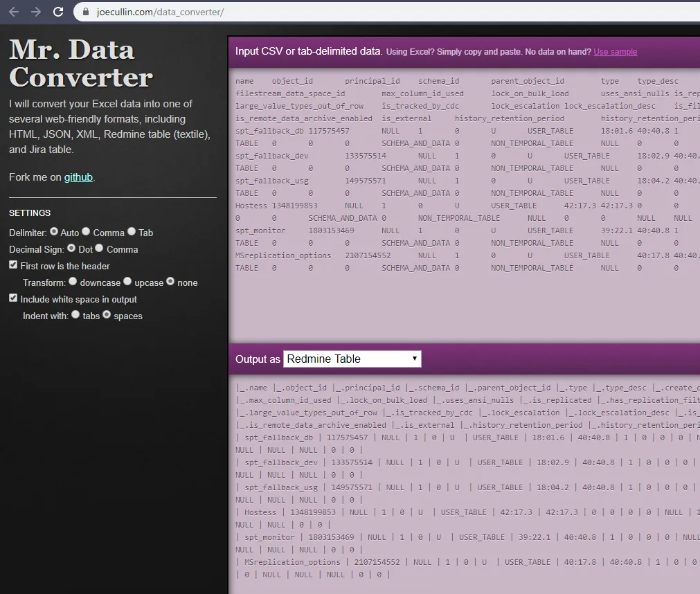This screenshot has width=700, height=594.
Task: Click the padlock site security icon
Action: pyautogui.click(x=87, y=12)
